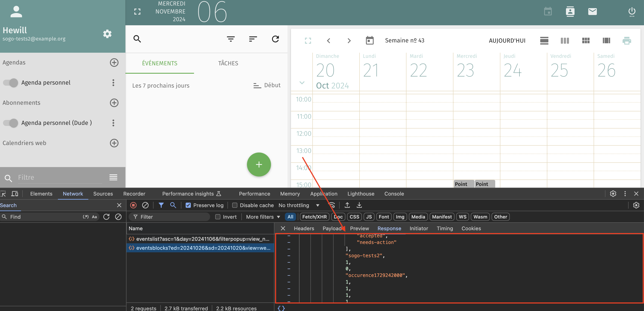Click the refresh events icon
Image resolution: width=644 pixels, height=311 pixels.
click(275, 39)
